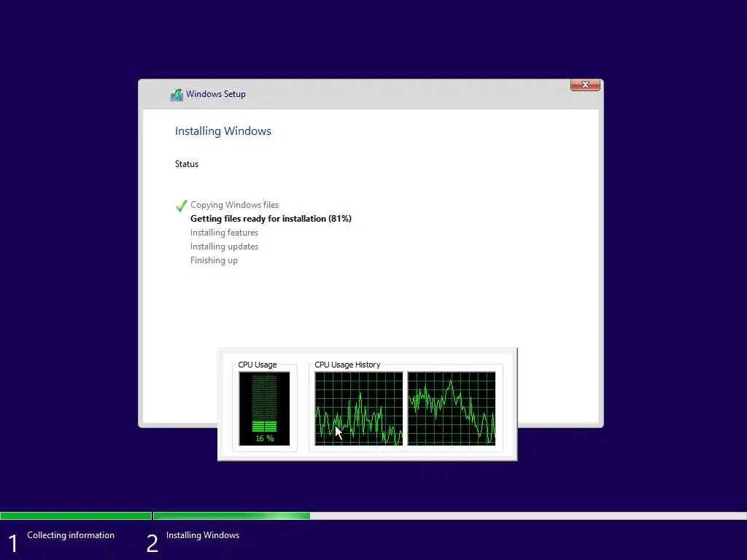Click the '1 Collecting information' step label
This screenshot has width=747, height=560.
(x=61, y=542)
